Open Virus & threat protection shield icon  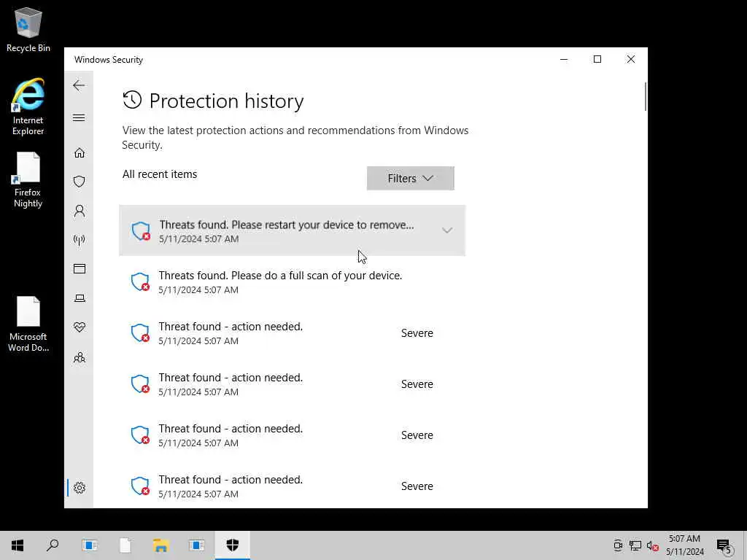coord(80,182)
